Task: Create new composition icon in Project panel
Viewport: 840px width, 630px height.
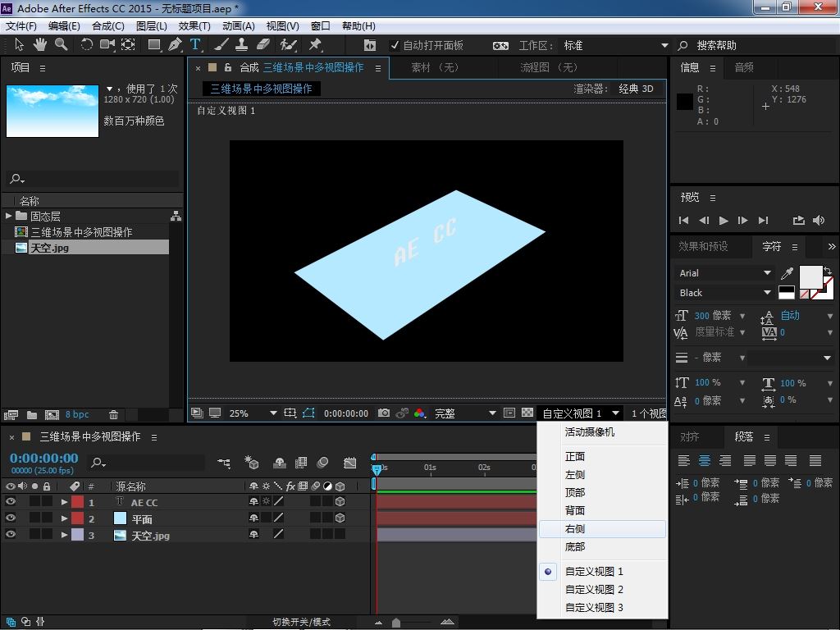Action: (52, 414)
